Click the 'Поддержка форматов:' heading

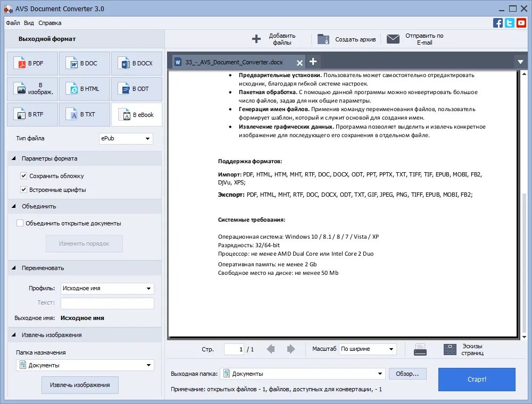(250, 161)
